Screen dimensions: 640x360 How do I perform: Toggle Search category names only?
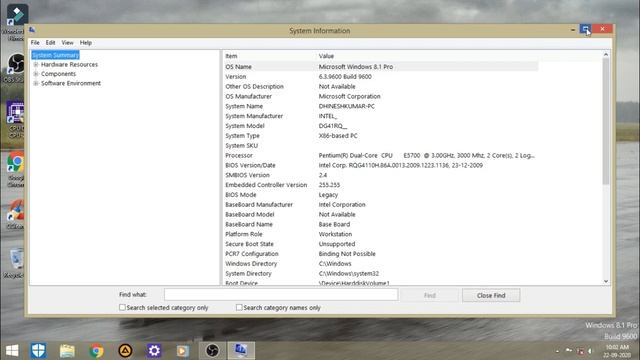click(239, 307)
